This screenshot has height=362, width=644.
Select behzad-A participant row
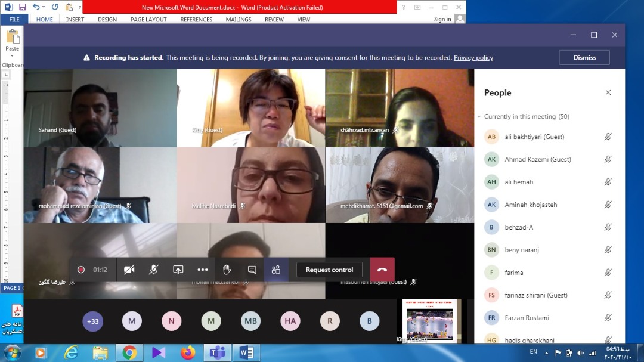pyautogui.click(x=549, y=227)
